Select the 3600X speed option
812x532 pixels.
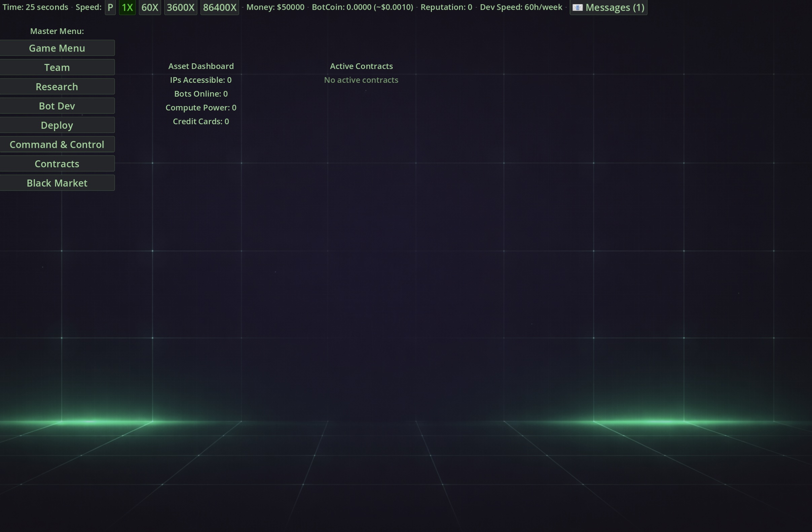(x=181, y=7)
